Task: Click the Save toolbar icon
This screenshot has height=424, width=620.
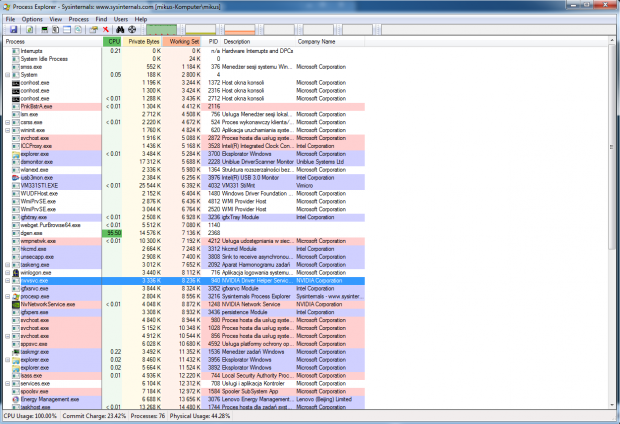Action: point(14,30)
